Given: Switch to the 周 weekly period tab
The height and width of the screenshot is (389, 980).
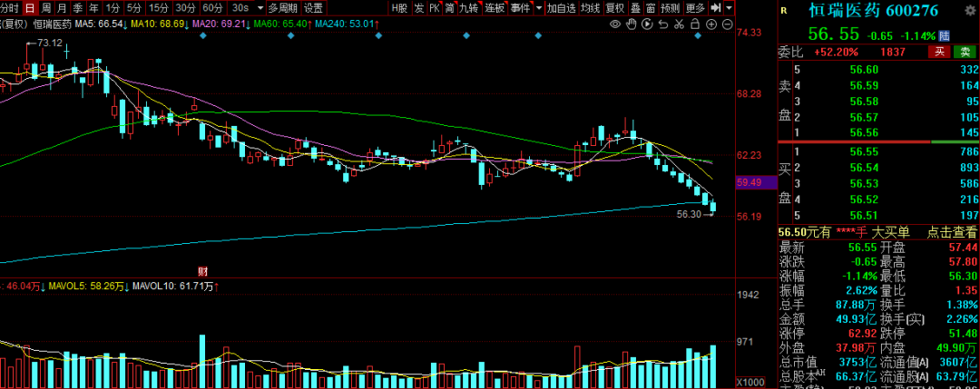Looking at the screenshot, I should tap(46, 7).
